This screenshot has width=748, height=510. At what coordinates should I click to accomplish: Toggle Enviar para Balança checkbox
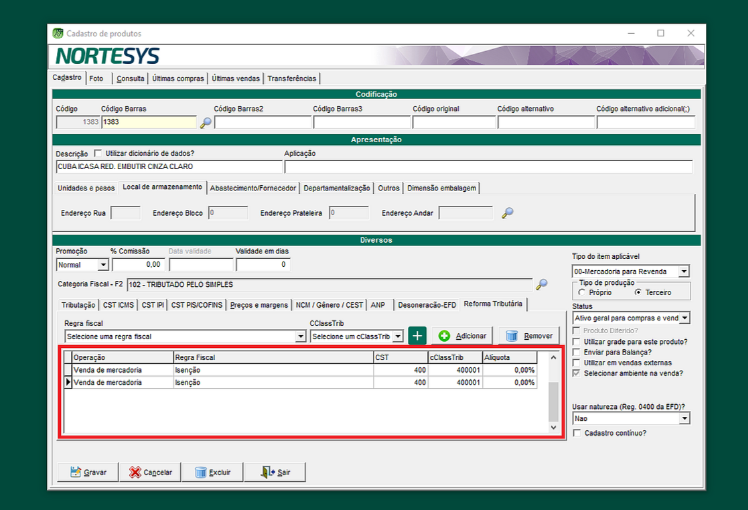(578, 351)
